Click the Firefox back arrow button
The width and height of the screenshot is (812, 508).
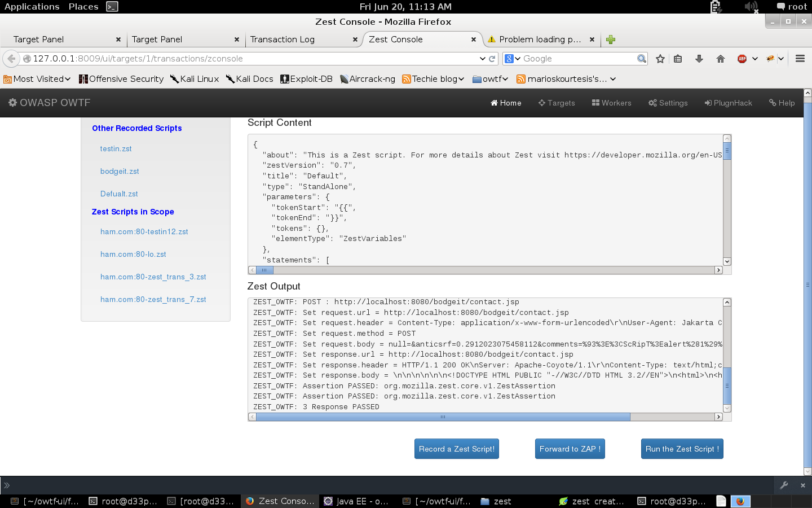click(x=11, y=59)
